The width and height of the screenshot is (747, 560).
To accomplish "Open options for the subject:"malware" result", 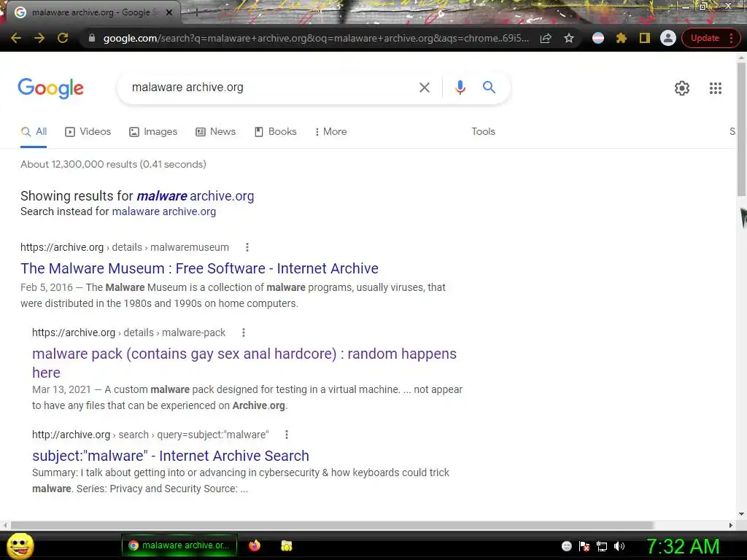I will coord(286,435).
